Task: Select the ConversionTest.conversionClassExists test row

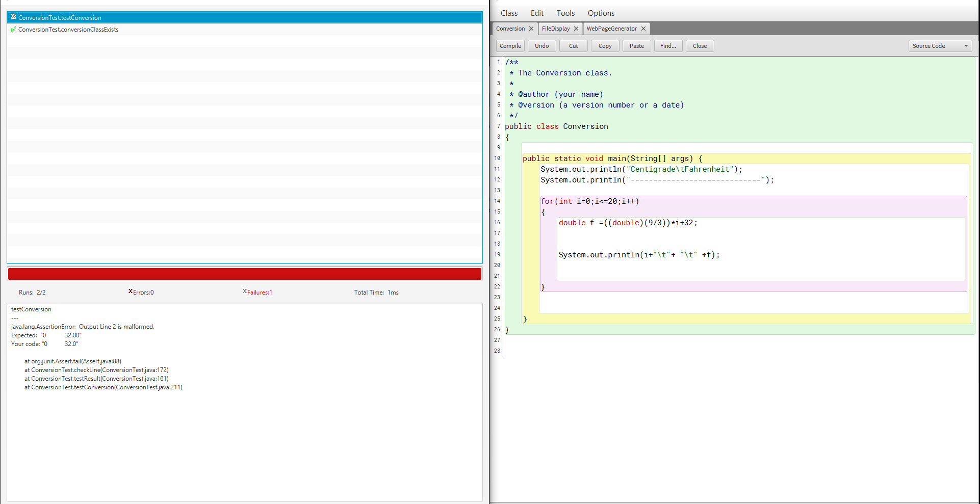Action: [68, 30]
